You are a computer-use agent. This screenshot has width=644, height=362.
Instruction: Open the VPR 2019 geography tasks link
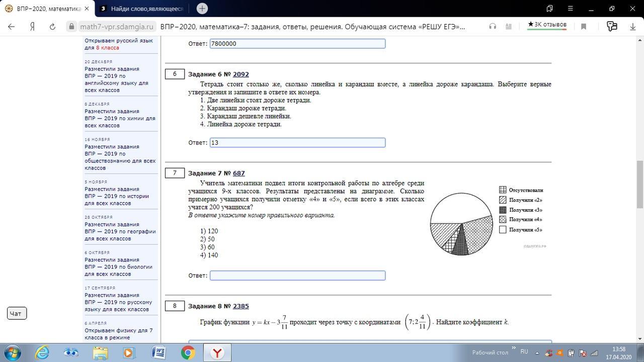(x=120, y=231)
